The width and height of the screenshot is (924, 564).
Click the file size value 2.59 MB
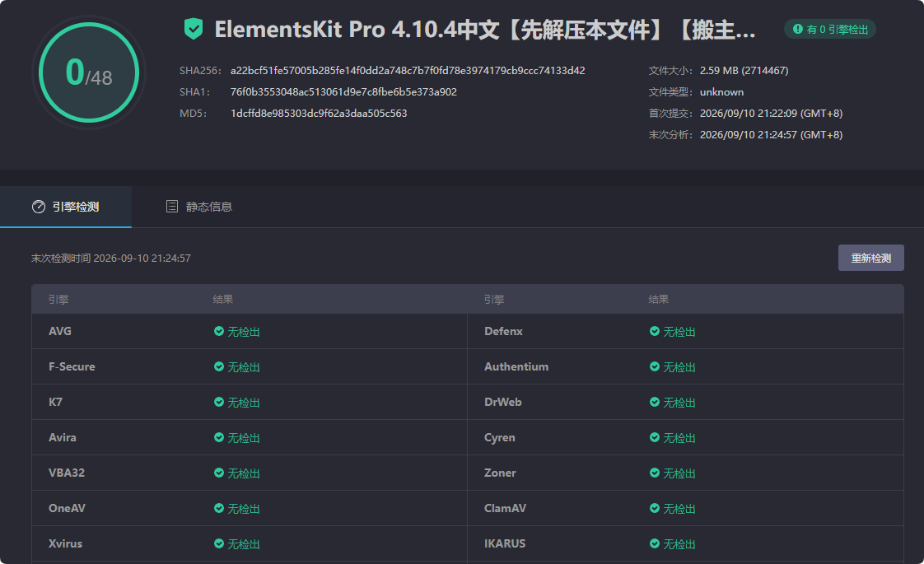pos(744,71)
